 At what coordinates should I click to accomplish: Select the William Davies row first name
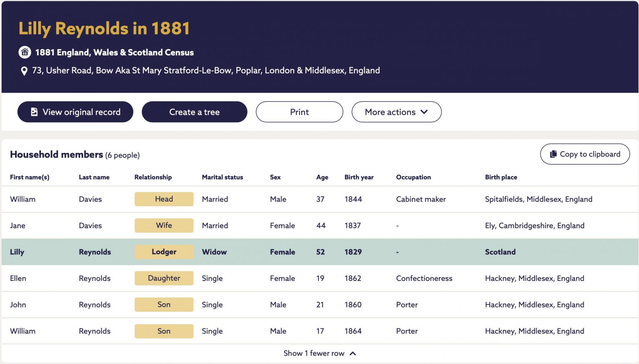22,199
